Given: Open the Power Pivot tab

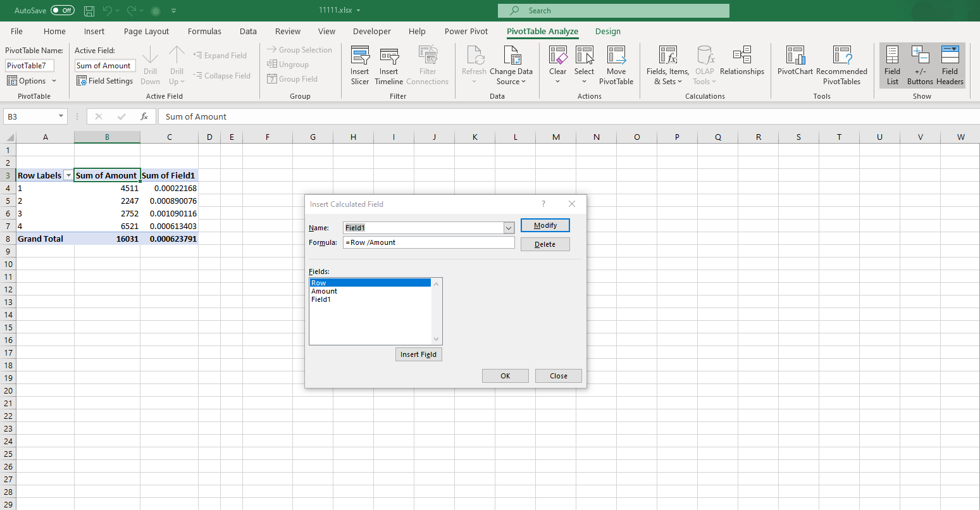Looking at the screenshot, I should (x=466, y=31).
